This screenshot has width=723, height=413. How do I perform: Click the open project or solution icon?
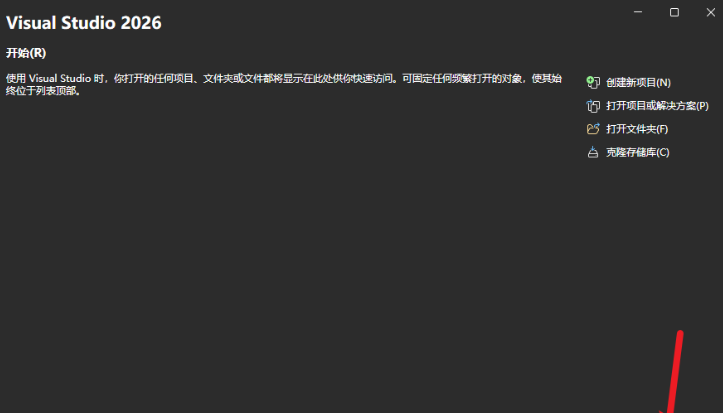tap(593, 106)
